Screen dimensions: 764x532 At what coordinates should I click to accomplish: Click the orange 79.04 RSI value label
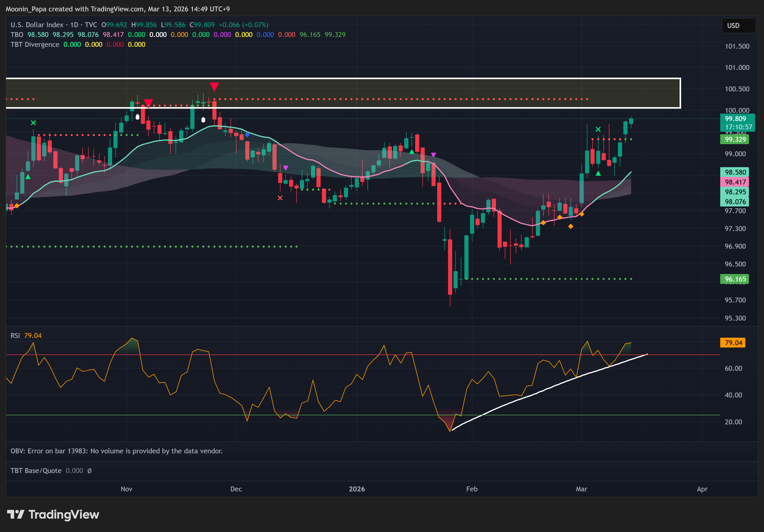(x=732, y=343)
